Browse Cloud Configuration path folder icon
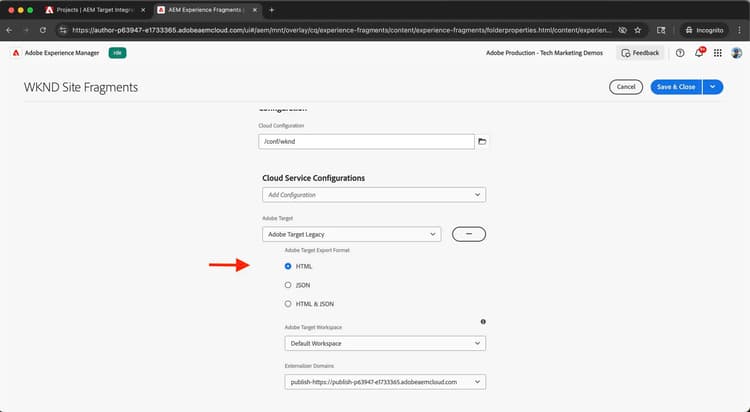 pyautogui.click(x=482, y=142)
